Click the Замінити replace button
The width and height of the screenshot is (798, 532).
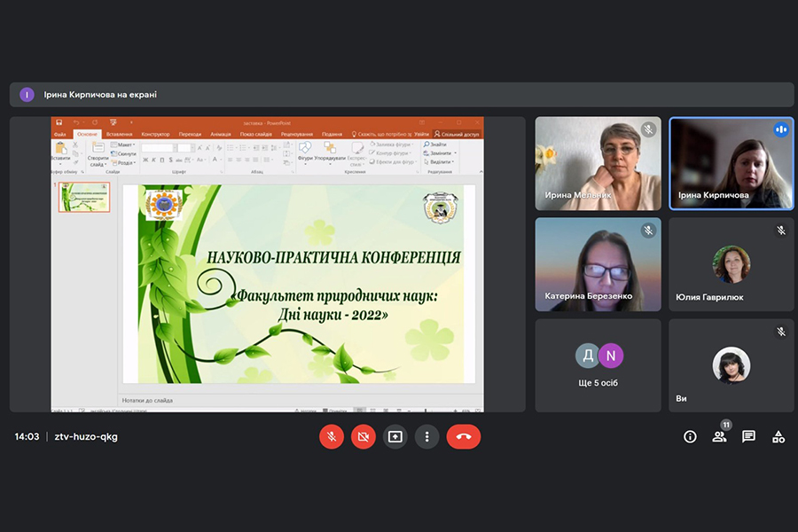click(x=440, y=153)
